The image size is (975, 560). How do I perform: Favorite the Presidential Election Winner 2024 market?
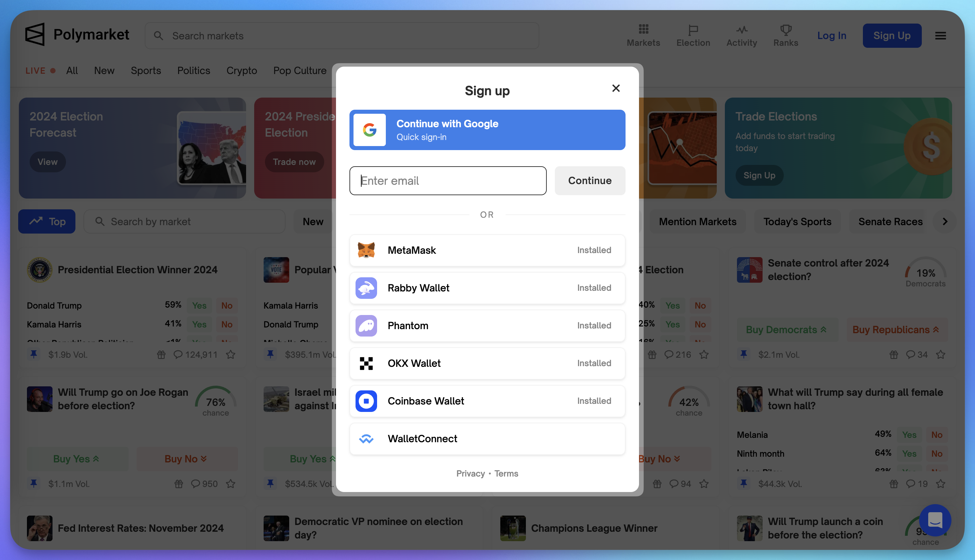231,355
